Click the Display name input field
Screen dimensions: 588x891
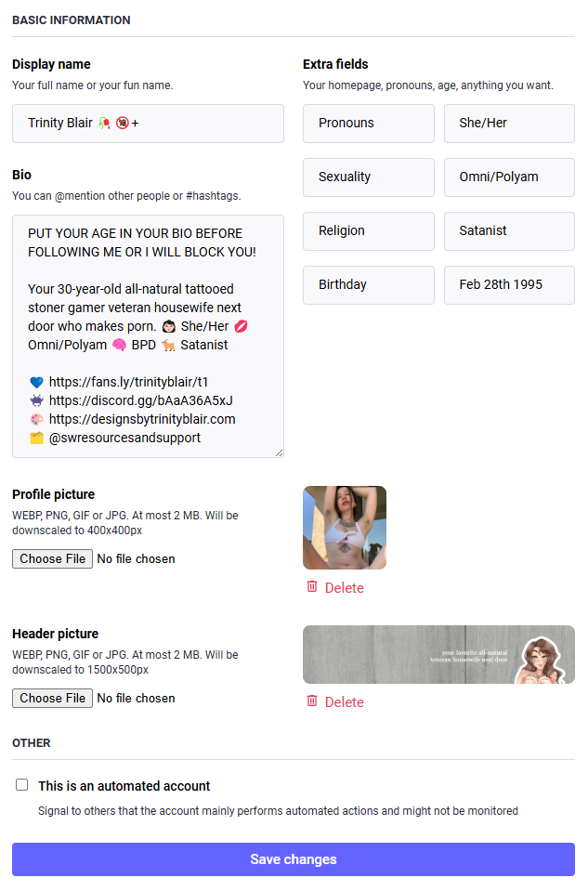[x=148, y=124]
